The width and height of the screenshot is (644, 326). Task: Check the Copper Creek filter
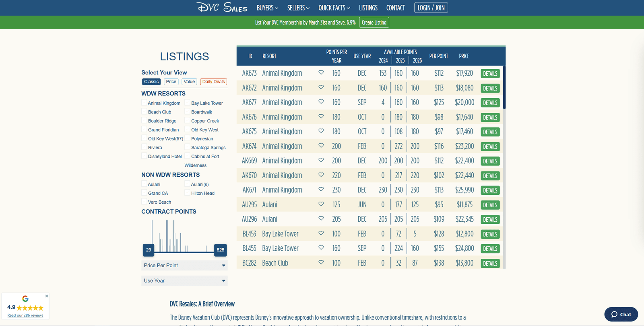187,120
